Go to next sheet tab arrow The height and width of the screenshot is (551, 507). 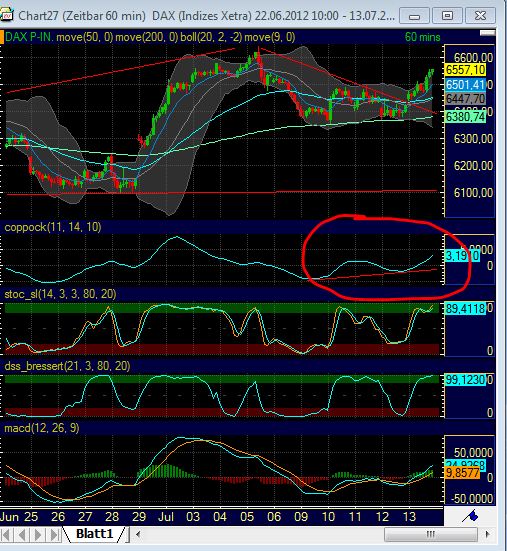click(38, 534)
